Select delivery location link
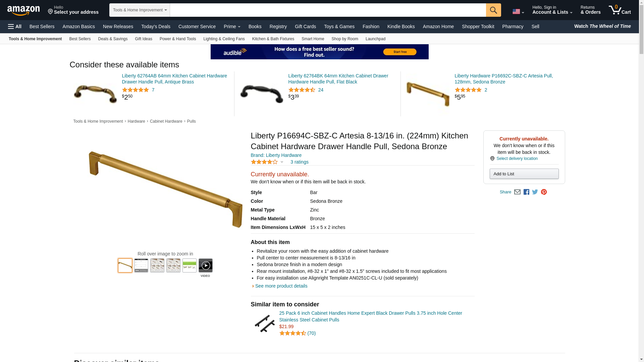The image size is (644, 362). tap(517, 159)
